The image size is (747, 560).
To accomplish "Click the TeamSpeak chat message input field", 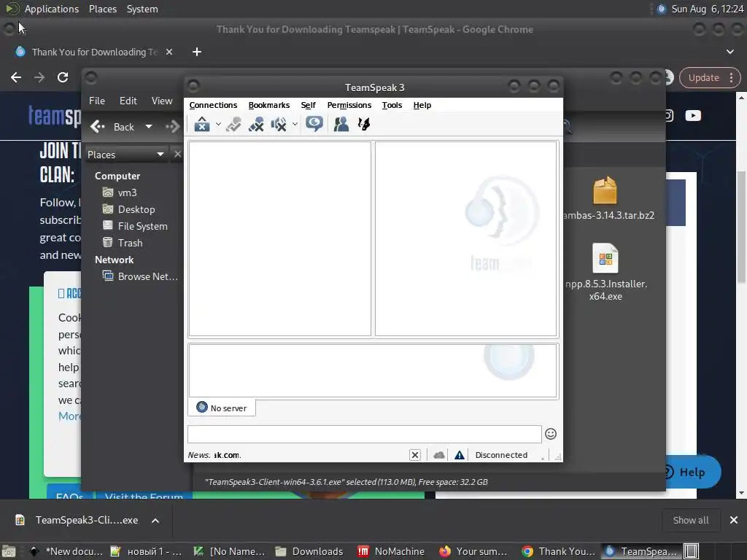I will [x=365, y=435].
